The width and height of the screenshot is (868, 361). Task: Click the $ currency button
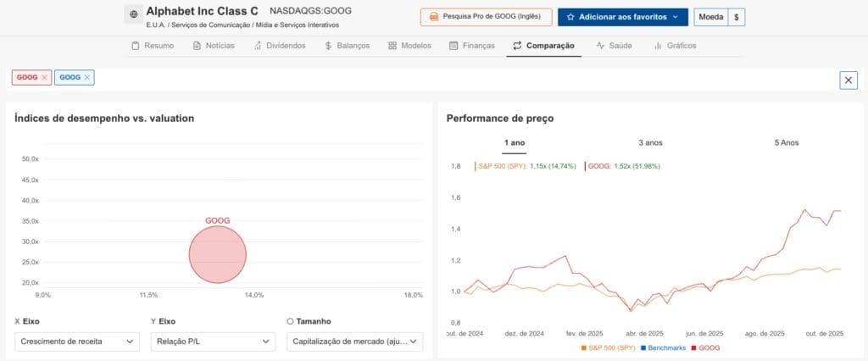pos(737,17)
